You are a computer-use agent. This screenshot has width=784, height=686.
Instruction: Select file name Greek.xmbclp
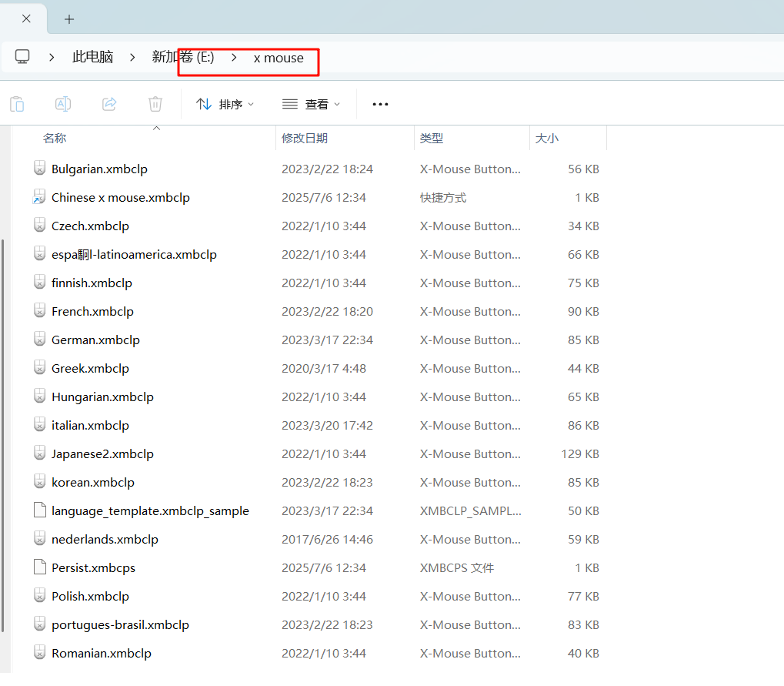pyautogui.click(x=90, y=369)
